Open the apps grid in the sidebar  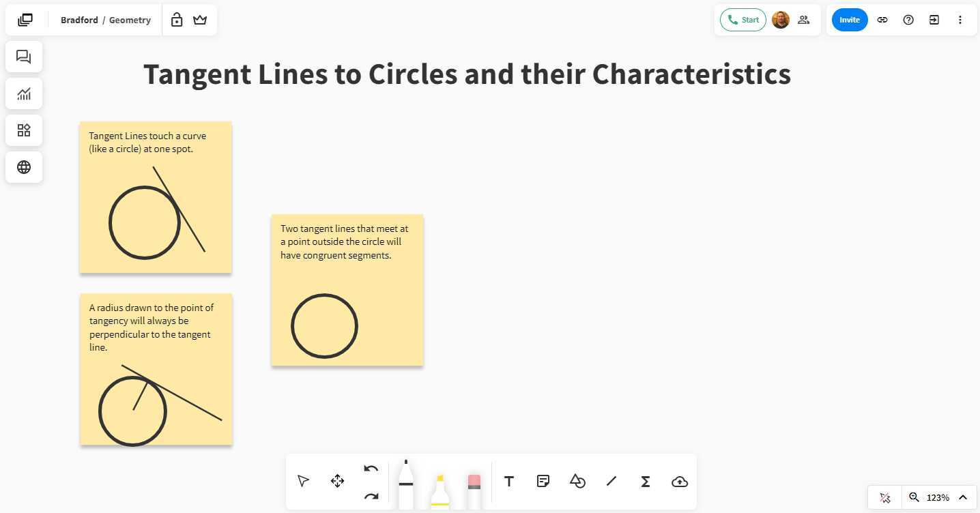tap(24, 130)
